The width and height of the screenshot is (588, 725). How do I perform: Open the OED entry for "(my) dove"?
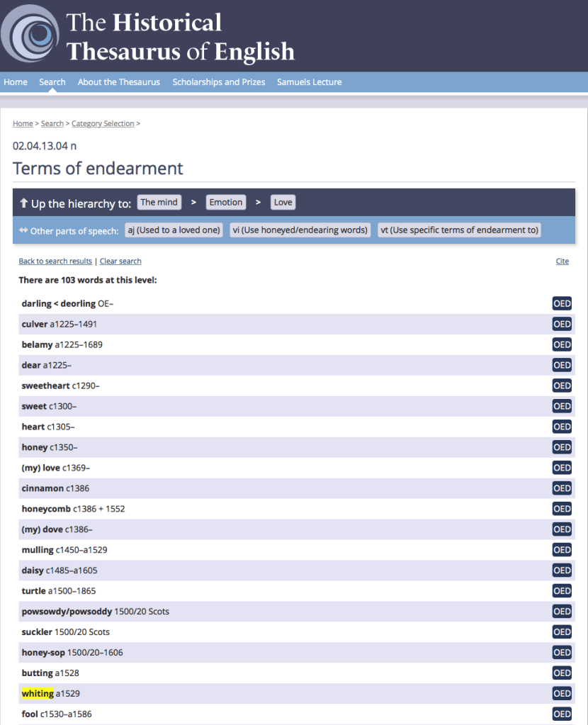pos(562,529)
